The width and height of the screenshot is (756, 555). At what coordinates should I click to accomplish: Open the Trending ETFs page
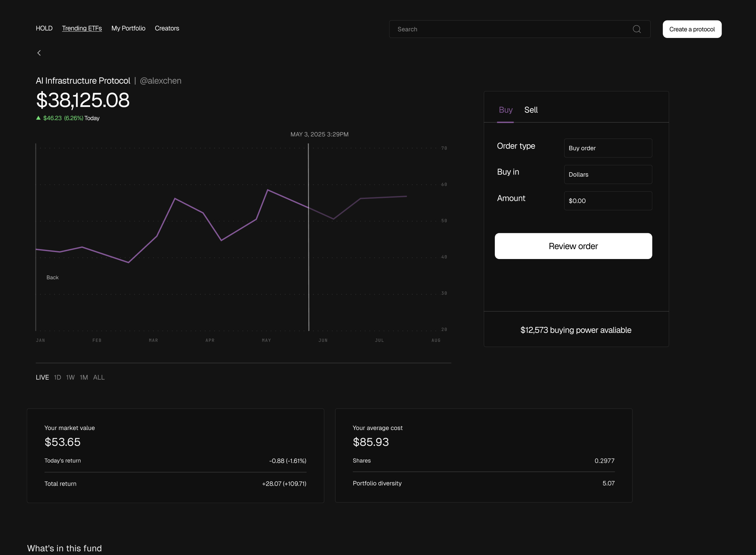(x=82, y=29)
